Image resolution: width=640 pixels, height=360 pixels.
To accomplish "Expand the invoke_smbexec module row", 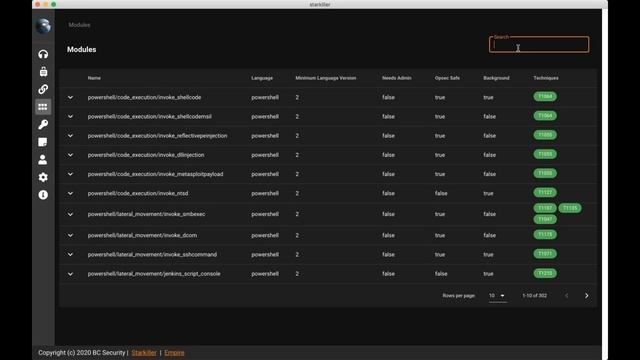I will 70,214.
